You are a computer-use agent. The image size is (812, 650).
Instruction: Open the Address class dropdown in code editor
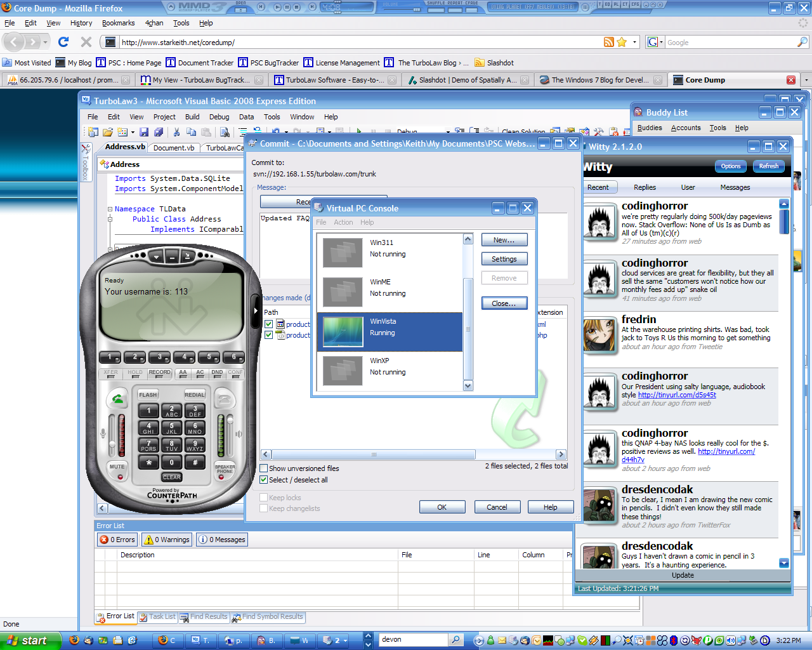(171, 164)
